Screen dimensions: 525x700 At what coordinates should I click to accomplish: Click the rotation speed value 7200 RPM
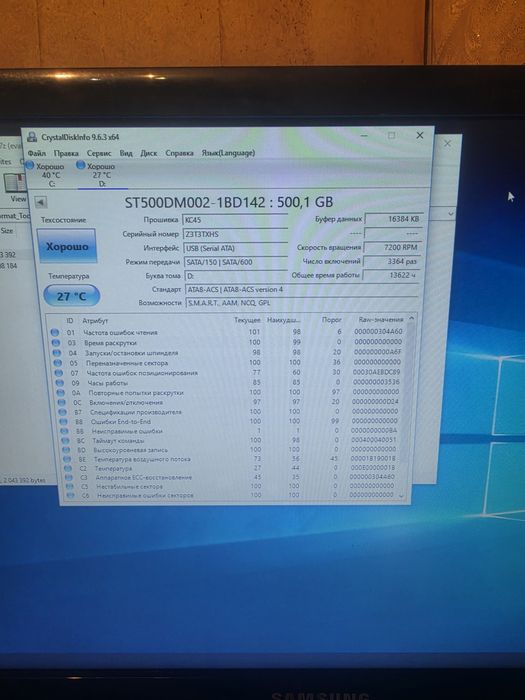(x=392, y=247)
